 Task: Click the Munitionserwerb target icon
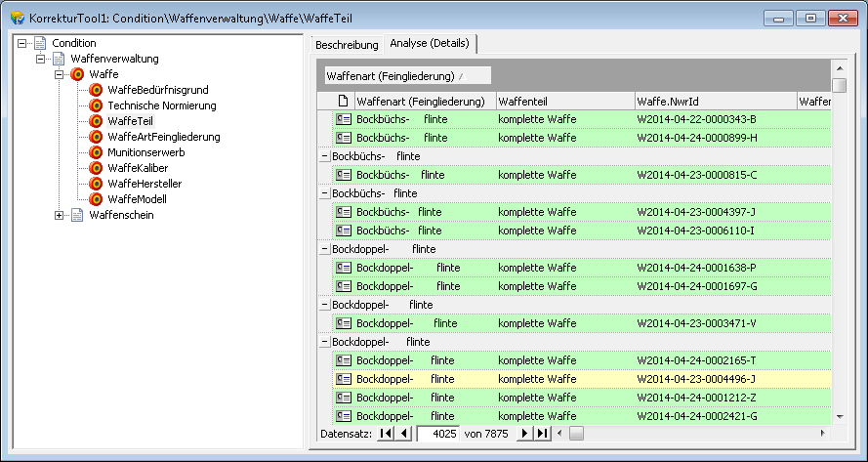pos(96,152)
